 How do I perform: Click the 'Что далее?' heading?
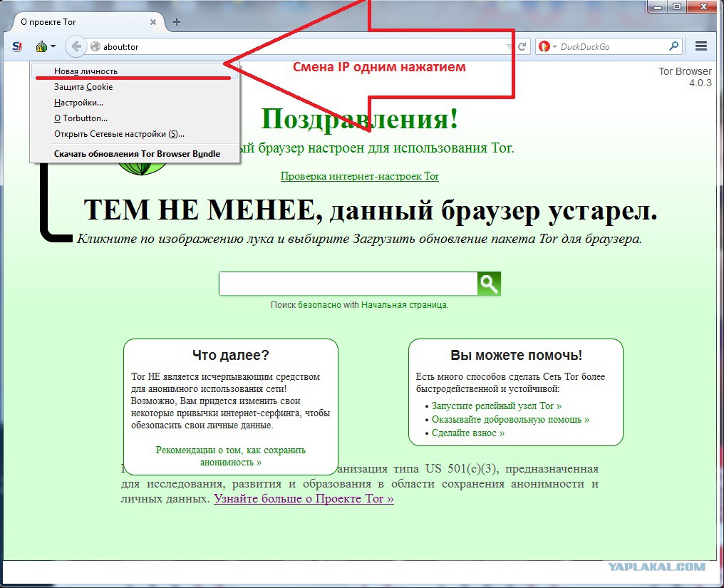(230, 355)
